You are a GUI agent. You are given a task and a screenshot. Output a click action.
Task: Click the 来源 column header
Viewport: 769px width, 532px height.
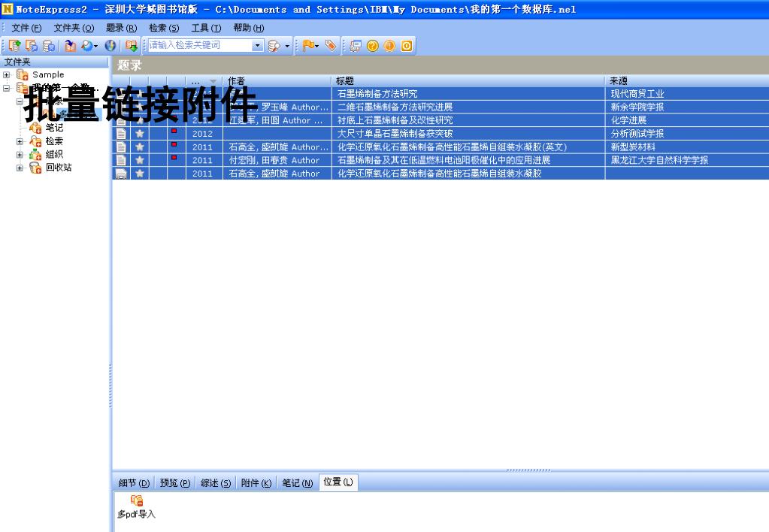684,81
